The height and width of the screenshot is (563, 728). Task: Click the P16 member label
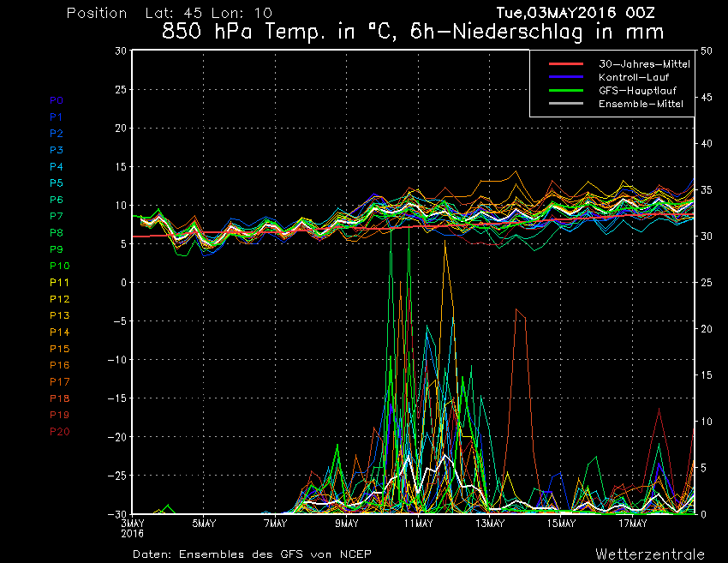click(x=60, y=365)
